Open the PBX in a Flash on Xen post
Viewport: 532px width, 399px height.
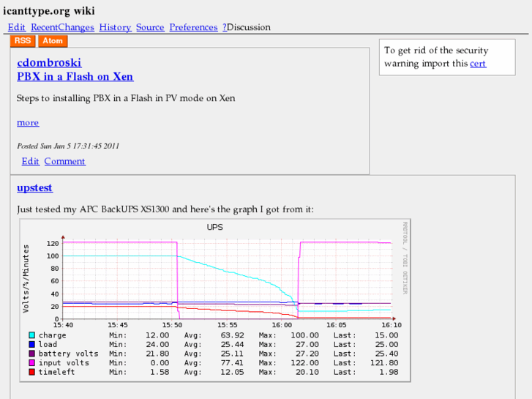75,76
